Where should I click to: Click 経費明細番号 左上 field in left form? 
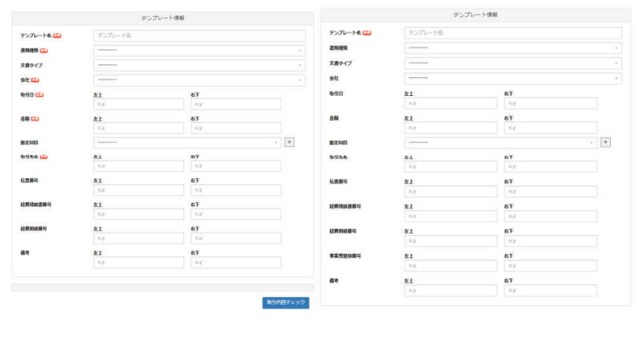click(139, 239)
